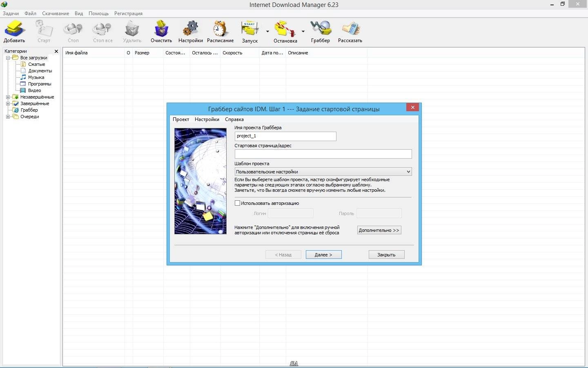Open Настройки gear icon in toolbar

click(x=190, y=29)
